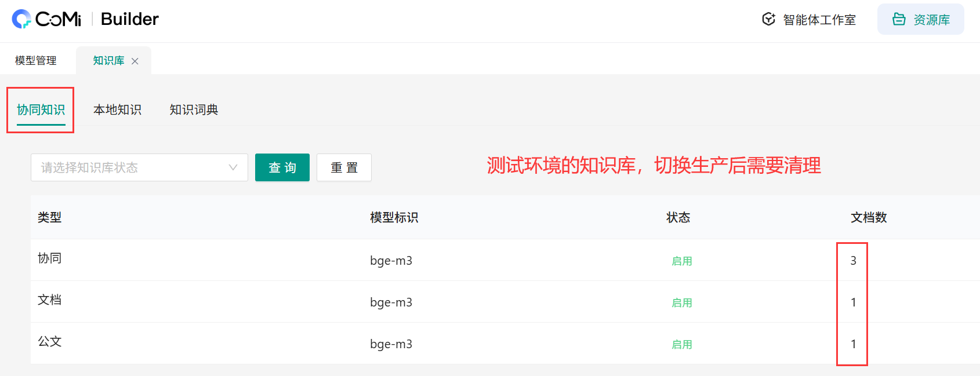
Task: Expand the knowledge base status dropdown arrow
Action: pyautogui.click(x=233, y=167)
